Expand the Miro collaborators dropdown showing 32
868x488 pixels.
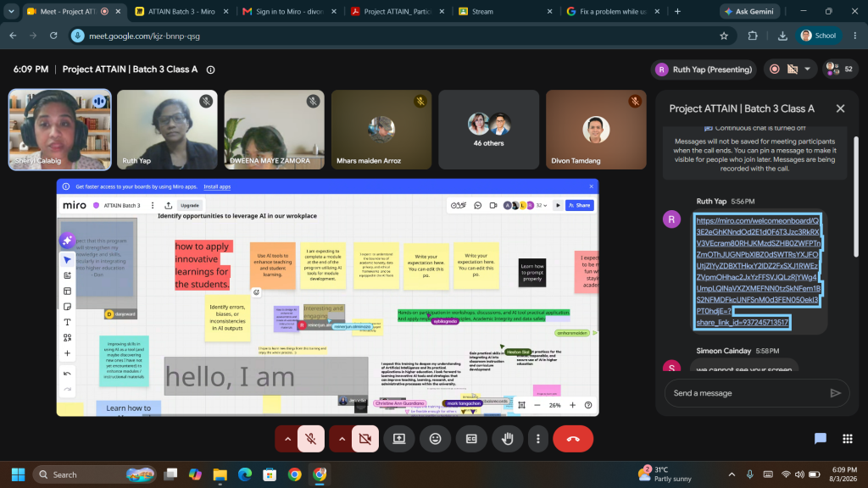pyautogui.click(x=542, y=205)
